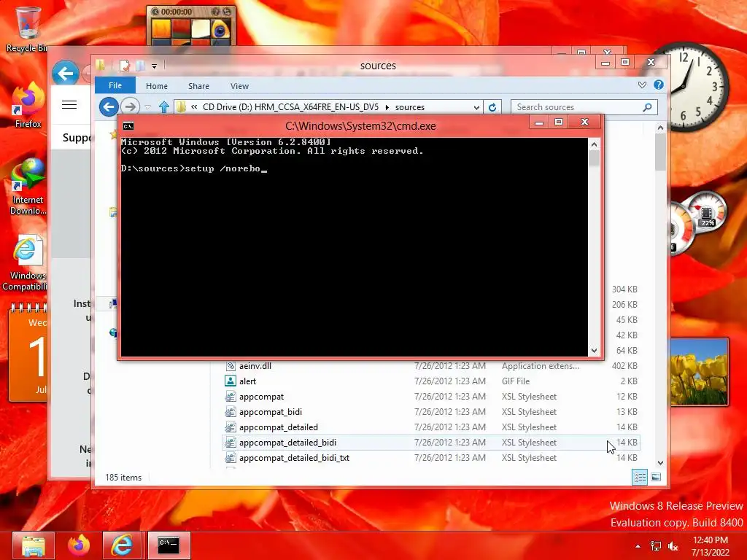
Task: Click the picture puzzle gadget
Action: (190, 25)
